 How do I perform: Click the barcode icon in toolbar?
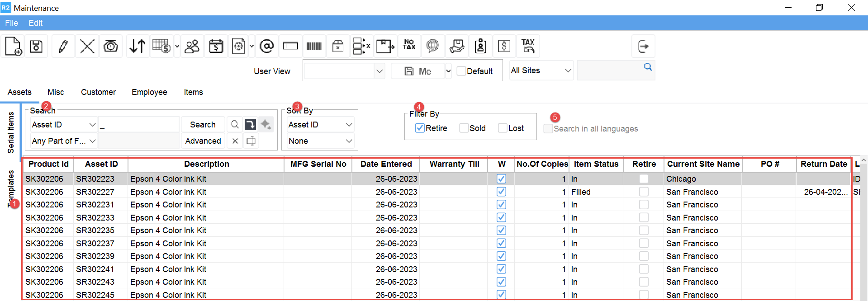[x=314, y=46]
